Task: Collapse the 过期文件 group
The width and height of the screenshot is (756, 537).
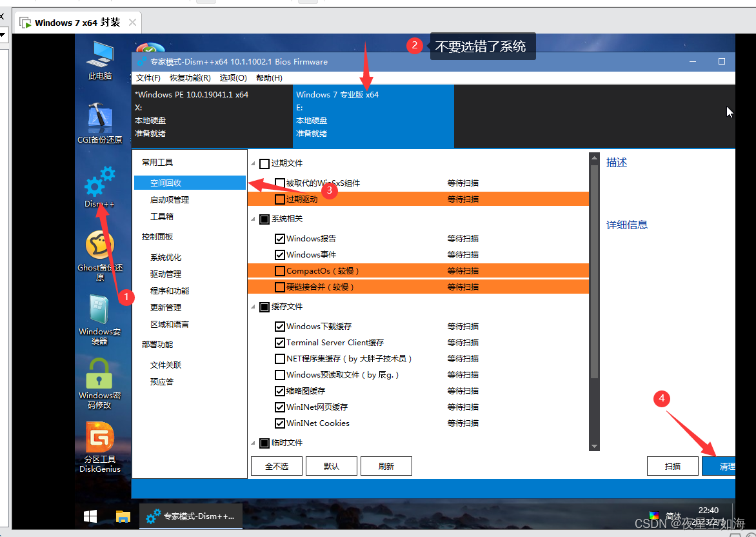Action: pyautogui.click(x=253, y=163)
